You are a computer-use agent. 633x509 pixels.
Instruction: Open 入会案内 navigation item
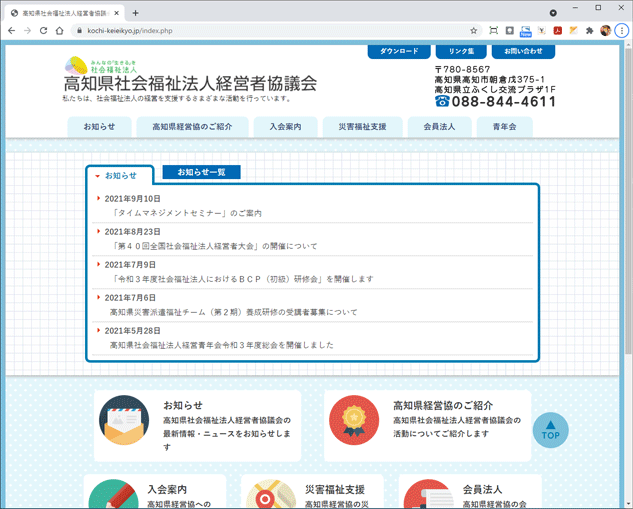coord(285,127)
